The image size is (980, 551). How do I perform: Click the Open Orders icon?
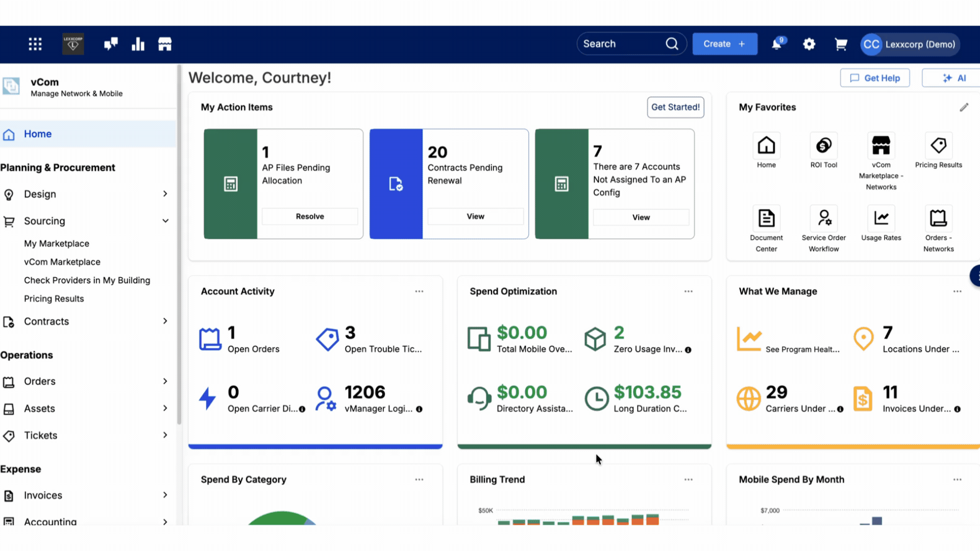tap(210, 339)
